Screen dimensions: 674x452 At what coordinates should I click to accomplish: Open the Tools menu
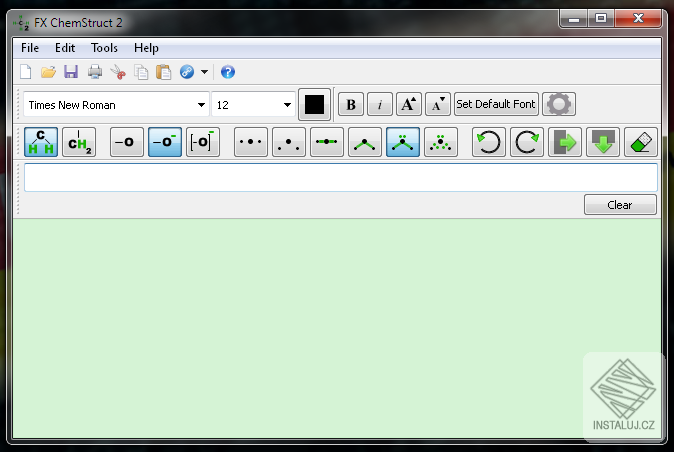point(104,48)
